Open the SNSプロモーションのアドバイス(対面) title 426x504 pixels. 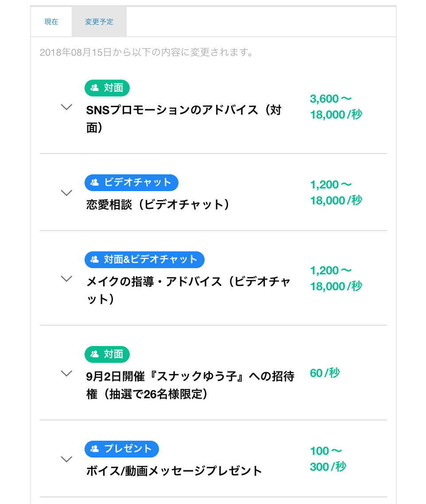[184, 119]
